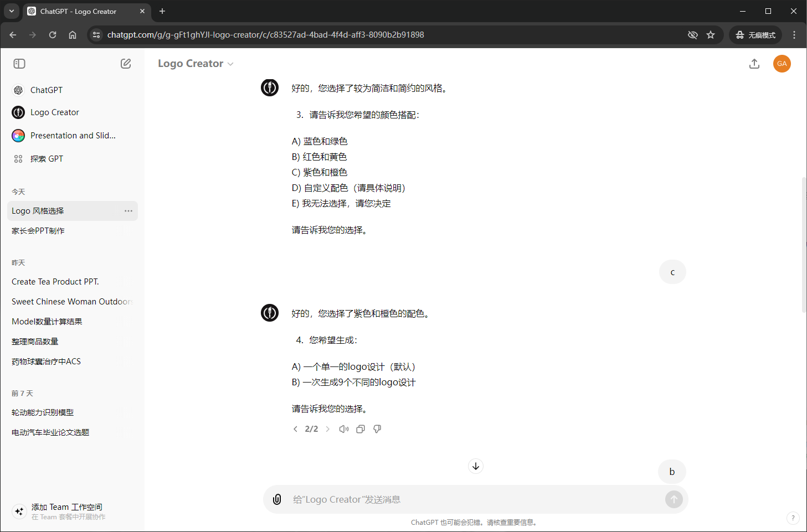The image size is (807, 532).
Task: Go to the previous response version
Action: tap(295, 429)
